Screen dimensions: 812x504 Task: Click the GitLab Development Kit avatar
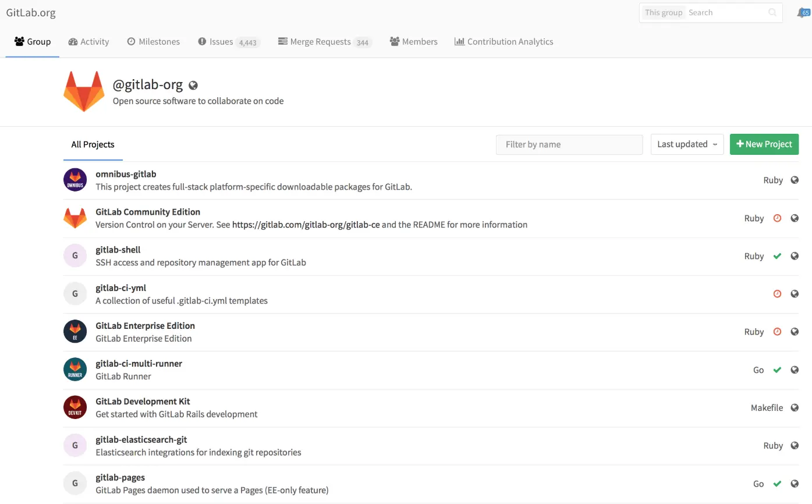(75, 407)
